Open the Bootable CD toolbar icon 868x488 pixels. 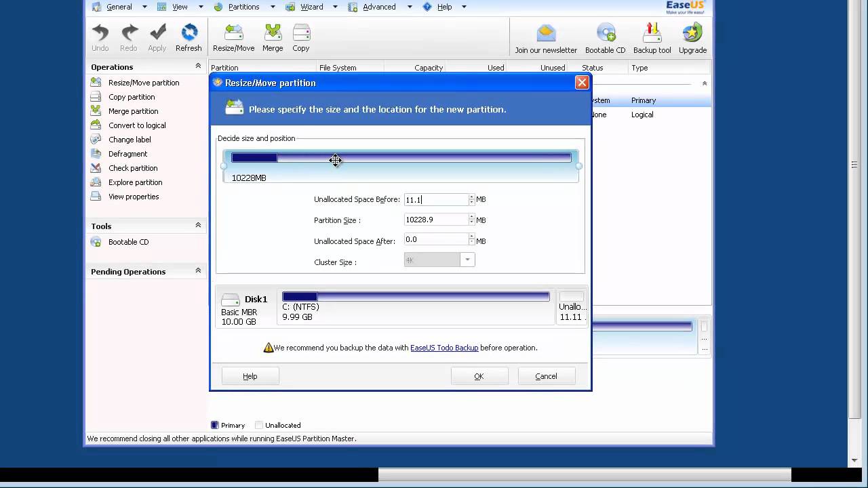pyautogui.click(x=606, y=32)
